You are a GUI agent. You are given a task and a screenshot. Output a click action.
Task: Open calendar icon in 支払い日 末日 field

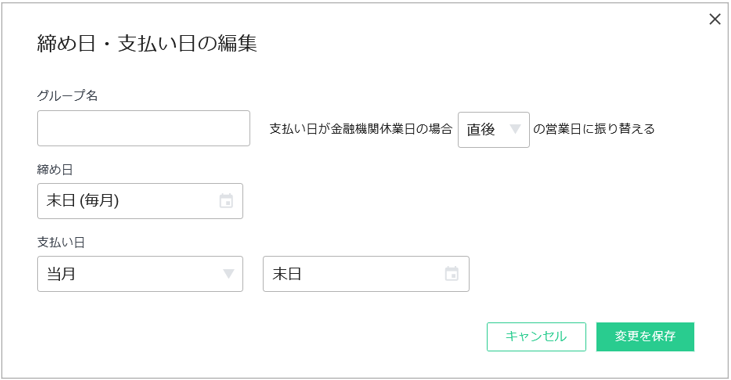451,274
